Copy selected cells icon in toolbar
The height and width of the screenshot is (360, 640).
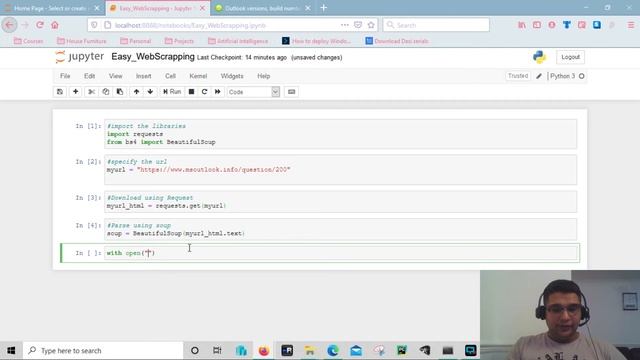tap(106, 92)
